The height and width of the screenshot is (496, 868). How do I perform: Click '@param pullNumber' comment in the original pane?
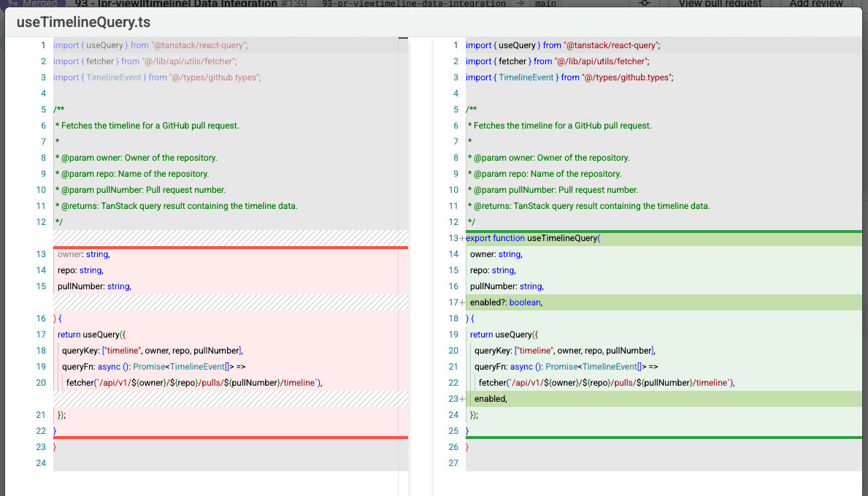coord(141,190)
